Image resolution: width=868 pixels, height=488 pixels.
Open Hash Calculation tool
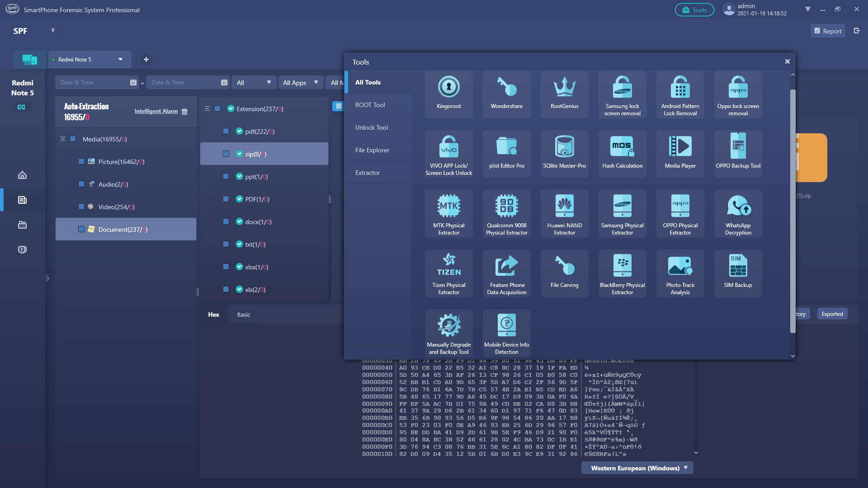tap(622, 154)
